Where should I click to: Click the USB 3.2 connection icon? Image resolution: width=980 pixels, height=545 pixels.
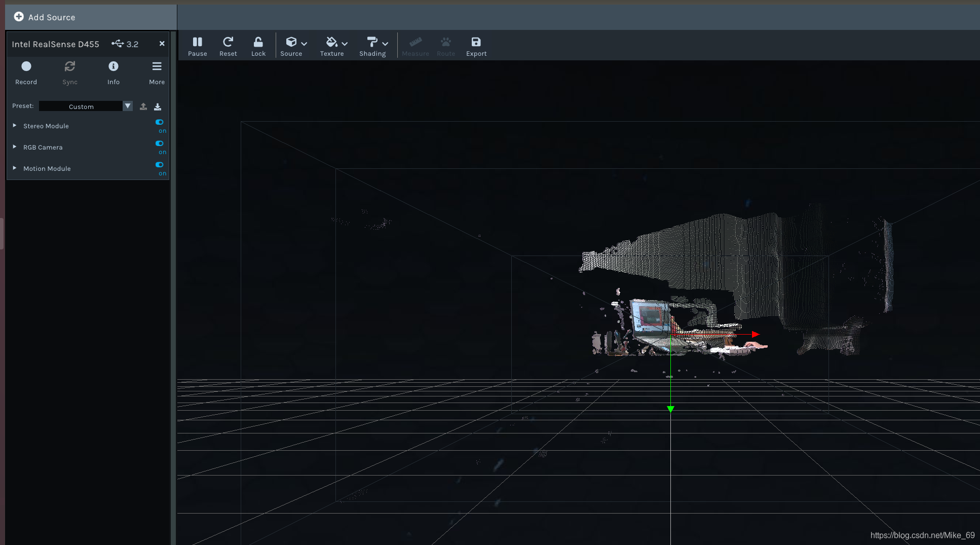click(118, 44)
